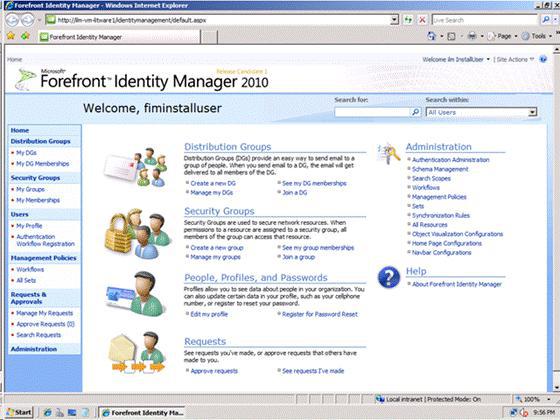Click Distribution Groups heading in left navigation
Screen dimensions: 560x420
point(40,141)
